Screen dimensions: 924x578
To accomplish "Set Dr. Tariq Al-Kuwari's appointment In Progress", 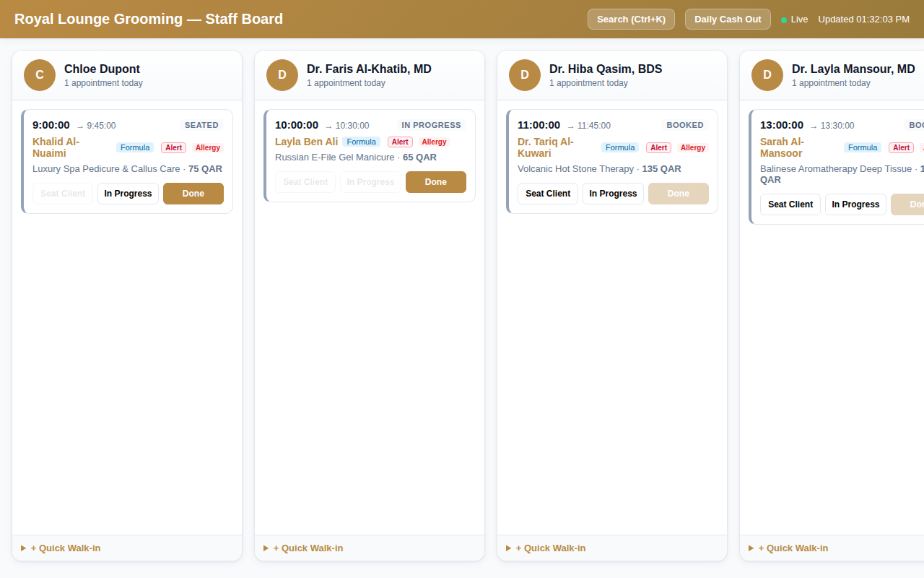I will pyautogui.click(x=613, y=194).
